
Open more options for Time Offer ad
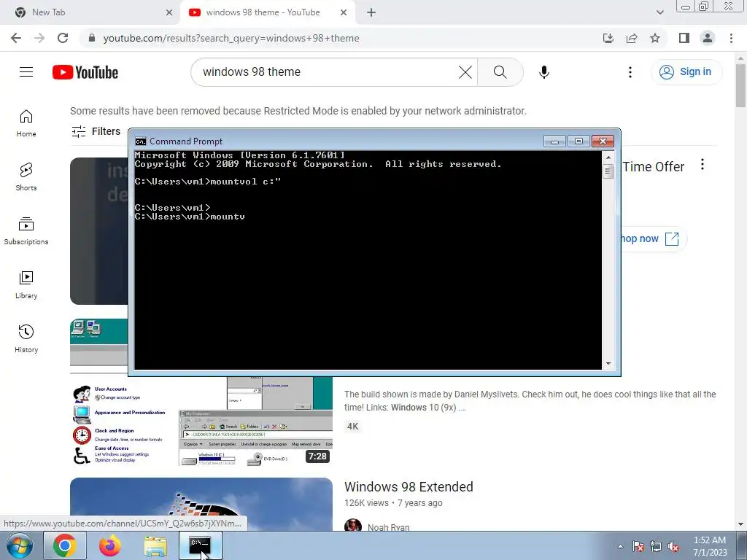(703, 165)
